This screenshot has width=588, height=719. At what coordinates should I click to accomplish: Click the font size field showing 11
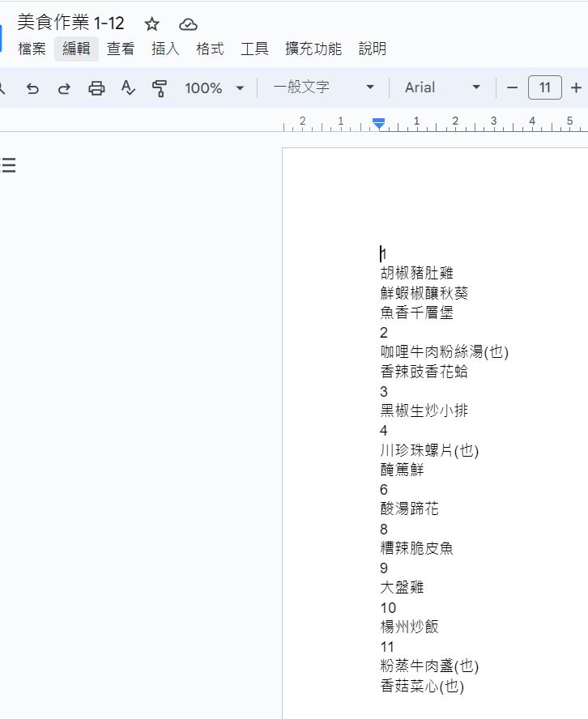544,87
